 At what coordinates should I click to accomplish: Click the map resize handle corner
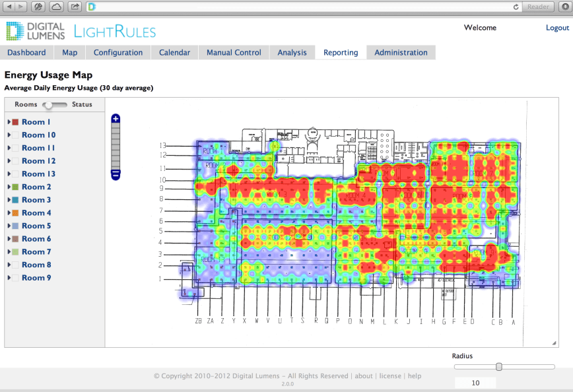(x=553, y=342)
